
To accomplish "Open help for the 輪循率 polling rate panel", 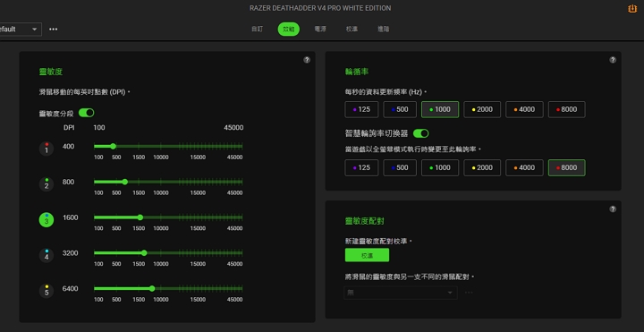I will pos(613,60).
